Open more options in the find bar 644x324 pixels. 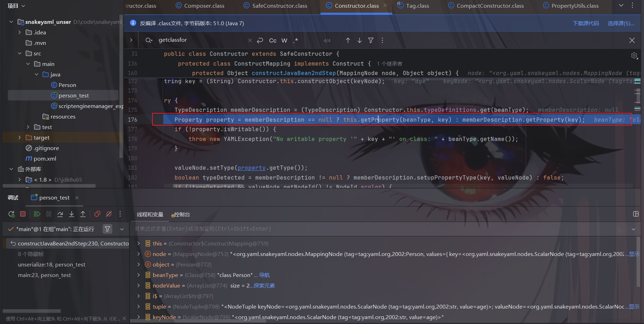click(x=382, y=40)
